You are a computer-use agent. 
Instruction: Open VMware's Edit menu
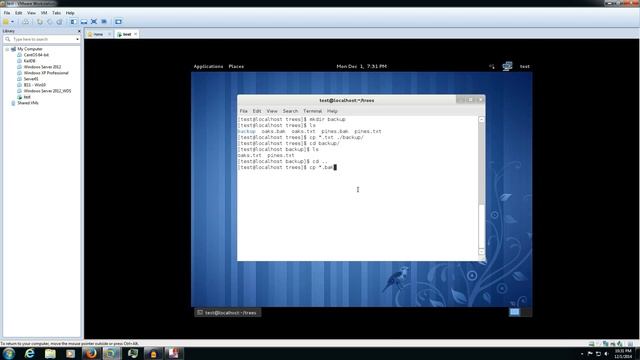click(19, 13)
